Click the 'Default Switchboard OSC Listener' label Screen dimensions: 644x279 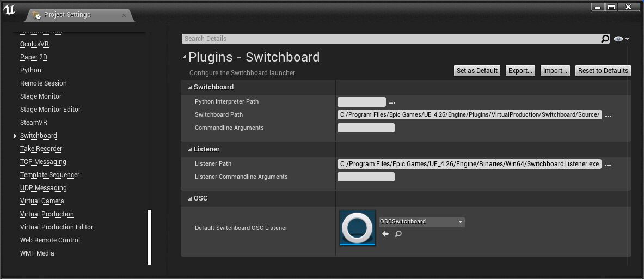pos(241,228)
